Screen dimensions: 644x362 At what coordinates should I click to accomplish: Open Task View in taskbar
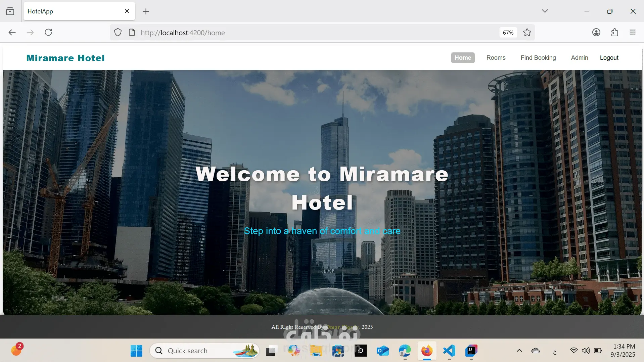[271, 351]
